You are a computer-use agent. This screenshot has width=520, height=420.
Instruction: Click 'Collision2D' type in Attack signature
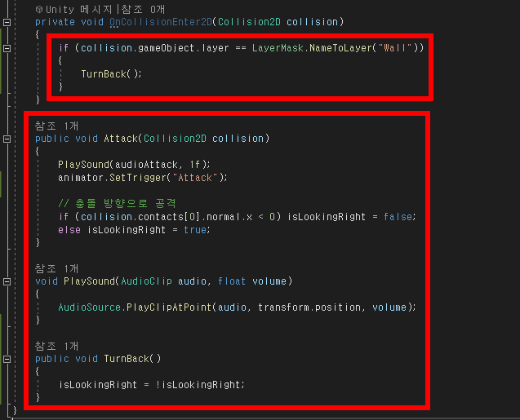click(x=175, y=139)
